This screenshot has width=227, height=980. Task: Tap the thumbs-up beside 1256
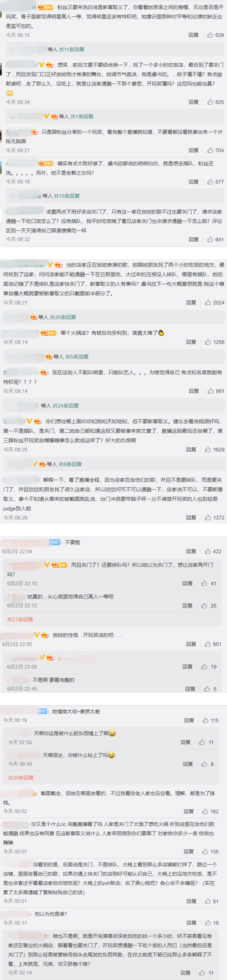208,342
